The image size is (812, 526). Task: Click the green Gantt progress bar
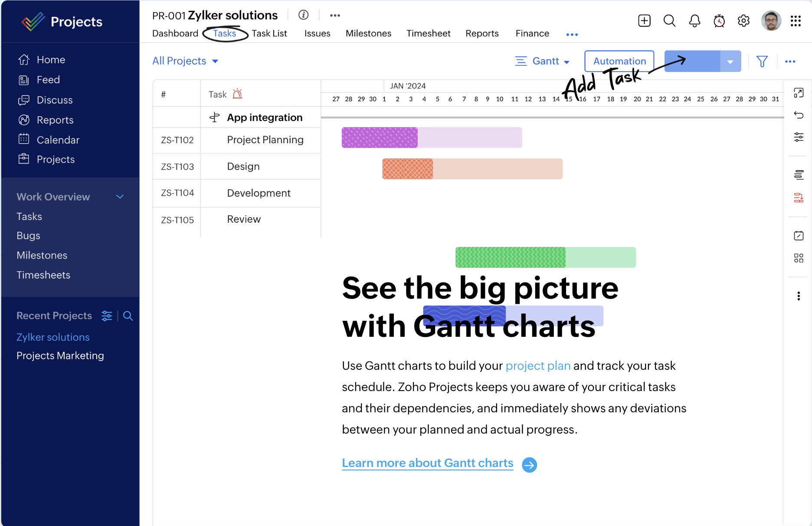pyautogui.click(x=546, y=257)
